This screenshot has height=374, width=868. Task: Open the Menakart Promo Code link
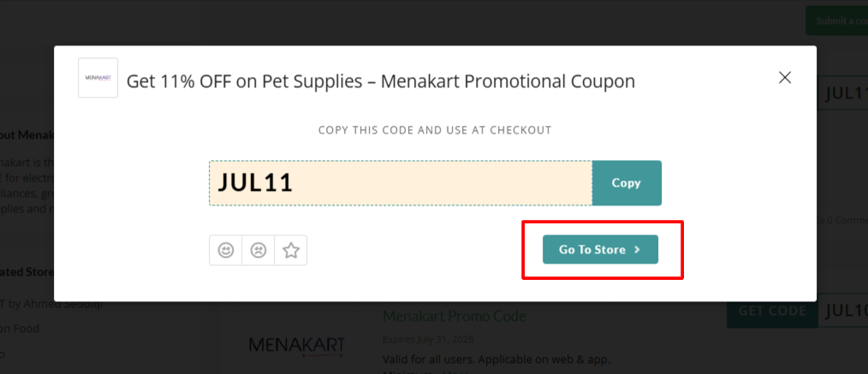pos(455,316)
